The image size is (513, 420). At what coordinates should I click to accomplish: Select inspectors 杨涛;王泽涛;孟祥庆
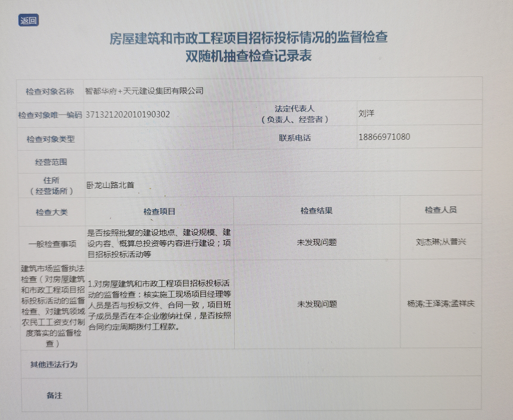tap(441, 303)
